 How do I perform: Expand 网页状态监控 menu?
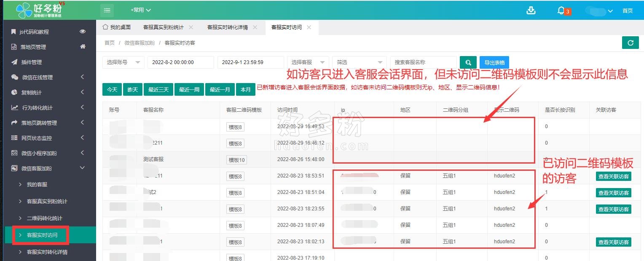[x=82, y=138]
